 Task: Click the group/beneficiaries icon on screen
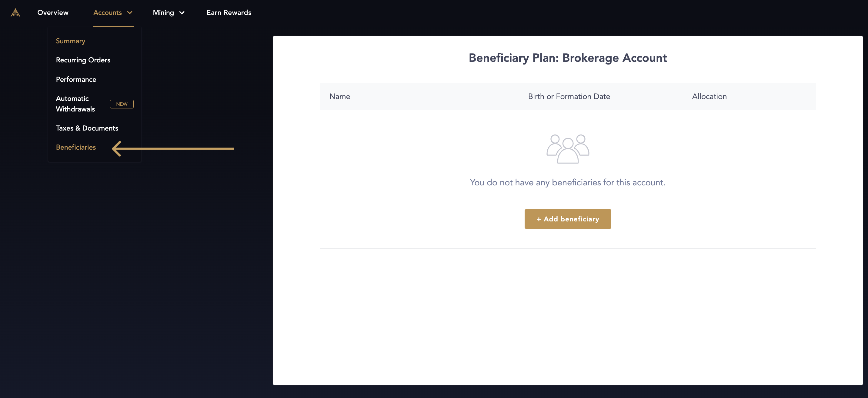(x=567, y=148)
